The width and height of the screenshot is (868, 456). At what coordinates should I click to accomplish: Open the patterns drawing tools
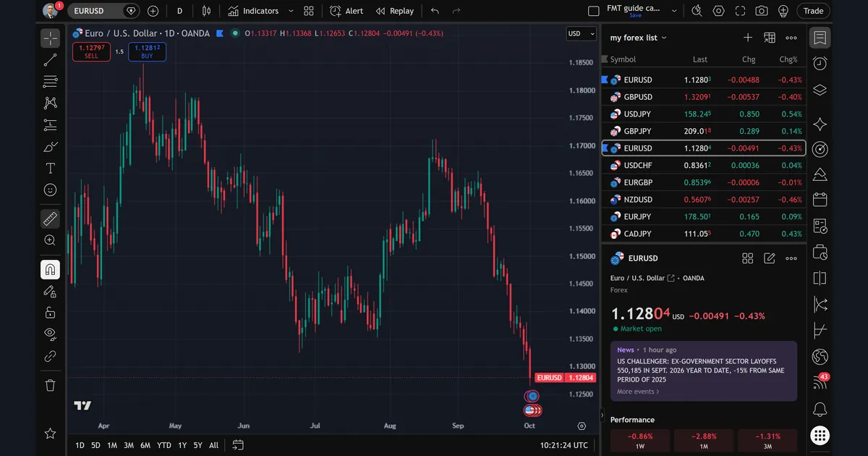point(50,104)
